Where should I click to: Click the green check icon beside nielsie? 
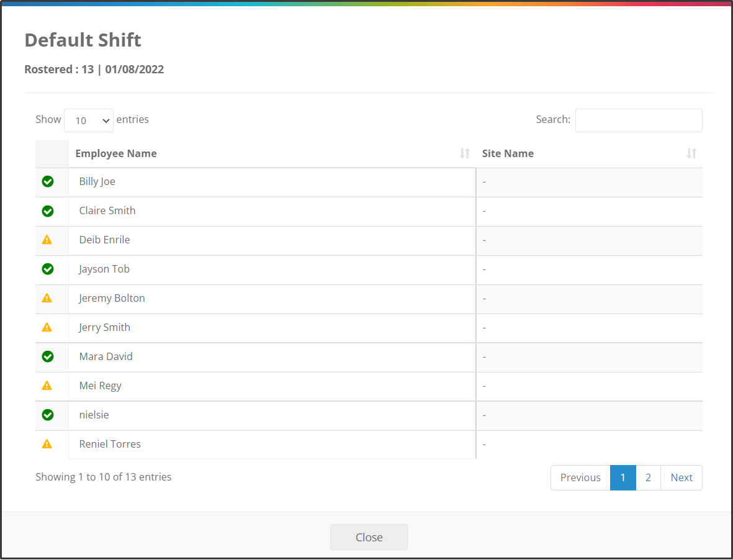tap(48, 415)
